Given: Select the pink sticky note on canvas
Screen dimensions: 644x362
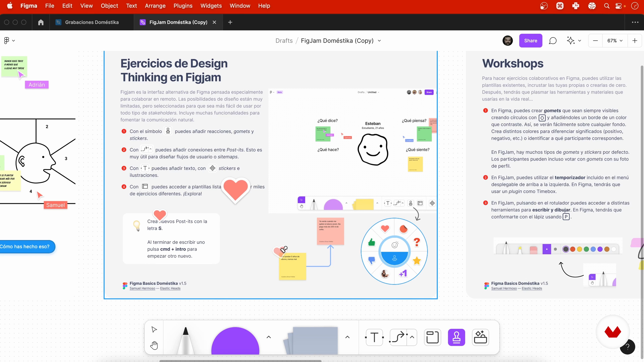Looking at the screenshot, I should (x=330, y=231).
